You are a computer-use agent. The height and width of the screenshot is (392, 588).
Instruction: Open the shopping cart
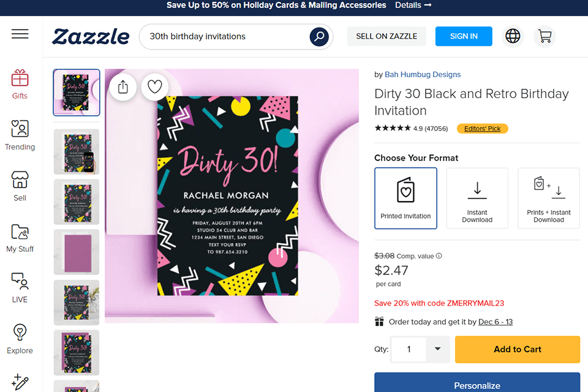click(x=545, y=36)
